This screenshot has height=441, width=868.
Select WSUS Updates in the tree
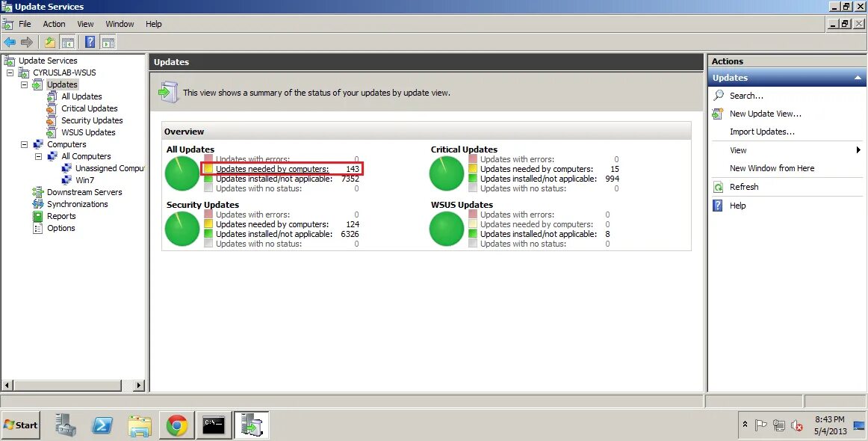88,132
